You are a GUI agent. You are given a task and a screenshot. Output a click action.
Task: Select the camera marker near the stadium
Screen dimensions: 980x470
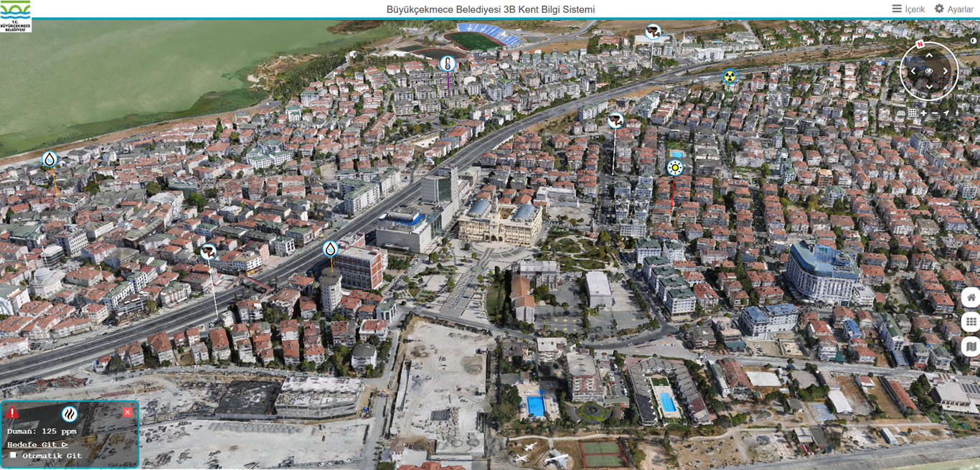pyautogui.click(x=653, y=32)
